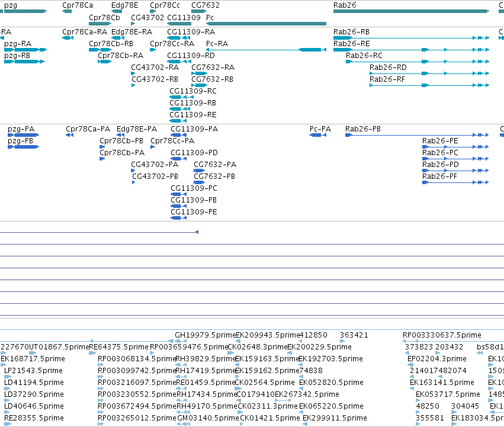Click the Rab26-RB transcript label
The height and width of the screenshot is (427, 504).
(351, 32)
